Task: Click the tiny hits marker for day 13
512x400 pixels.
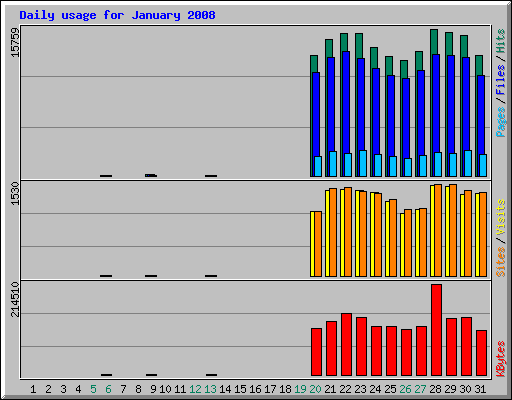Action: pos(211,176)
